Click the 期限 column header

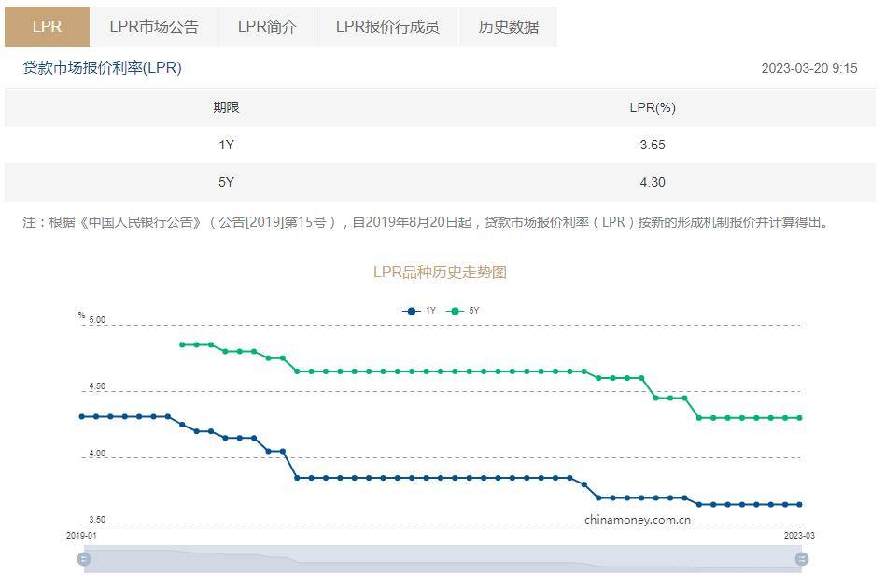click(x=226, y=107)
